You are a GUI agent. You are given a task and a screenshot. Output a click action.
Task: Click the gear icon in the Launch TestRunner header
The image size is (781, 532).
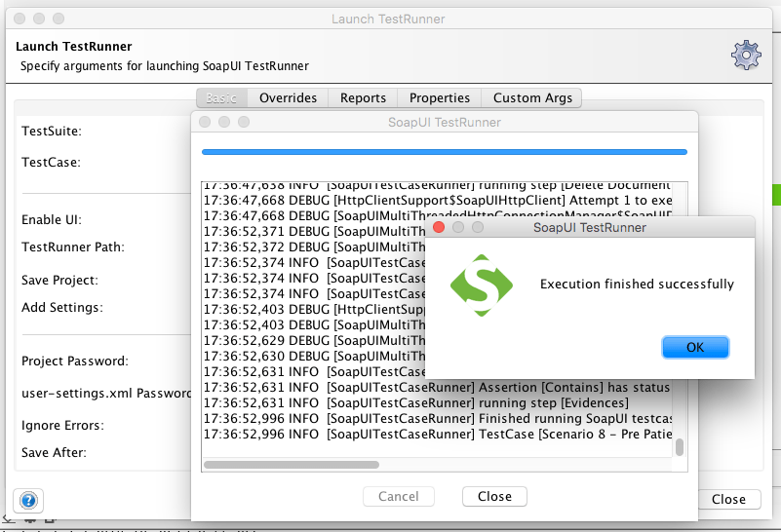point(746,56)
